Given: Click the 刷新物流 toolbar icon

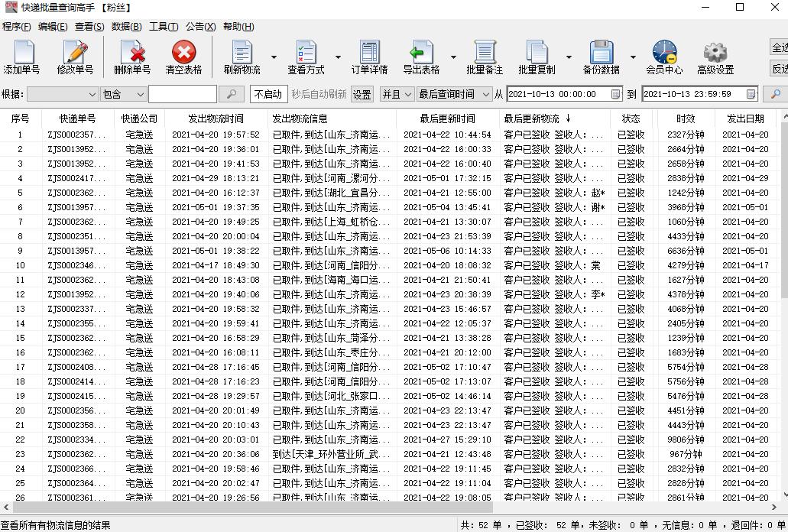Looking at the screenshot, I should tap(242, 52).
